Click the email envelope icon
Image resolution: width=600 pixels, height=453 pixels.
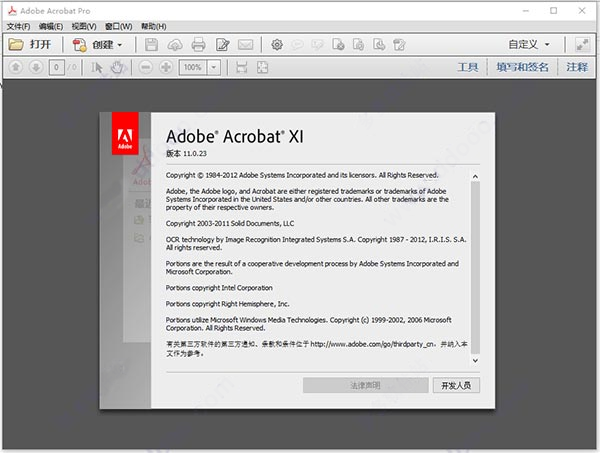tap(245, 45)
